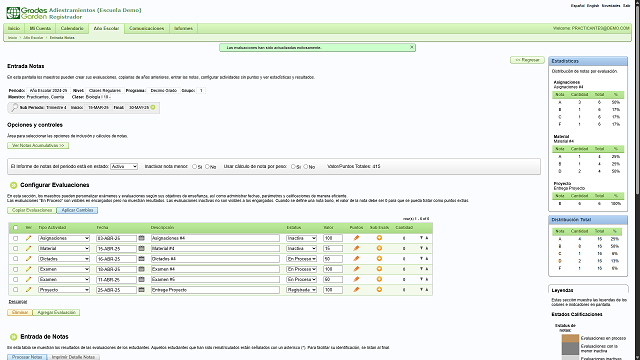Screen dimensions: 640x360
Task: Open Tipo Actividad dropdown showing Asignaciones
Action: (x=64, y=238)
